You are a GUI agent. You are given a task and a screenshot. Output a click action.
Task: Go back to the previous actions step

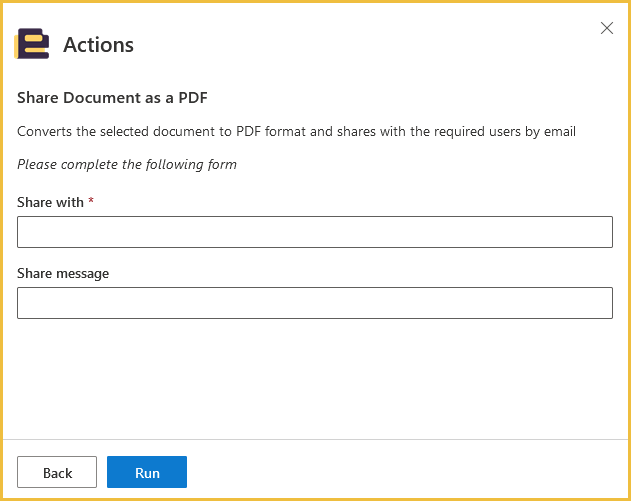tap(57, 472)
